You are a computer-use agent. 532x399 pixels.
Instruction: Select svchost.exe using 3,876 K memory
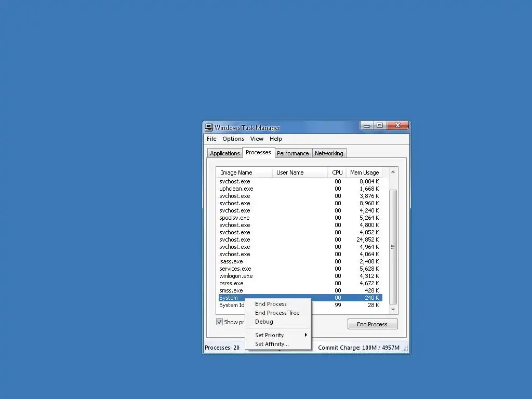[300, 196]
